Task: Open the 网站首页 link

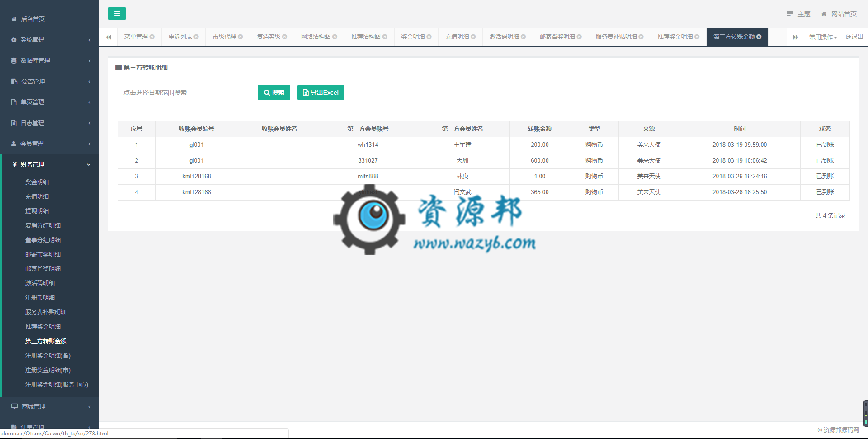Action: [x=839, y=14]
